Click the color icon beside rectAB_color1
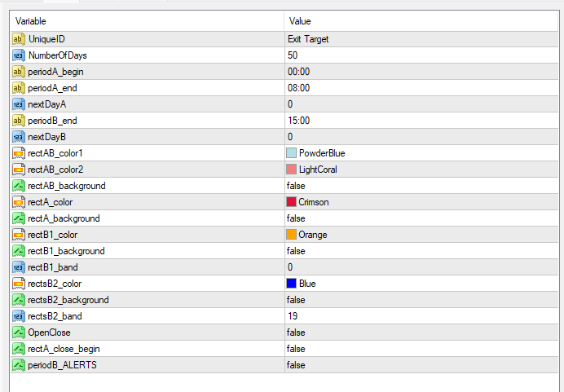The width and height of the screenshot is (564, 392). (19, 153)
